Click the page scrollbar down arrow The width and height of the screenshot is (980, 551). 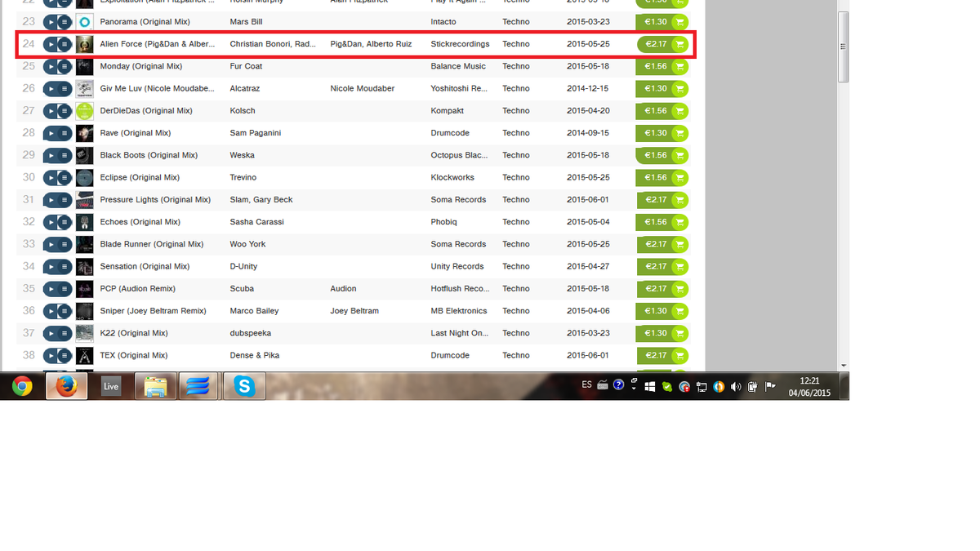(844, 367)
